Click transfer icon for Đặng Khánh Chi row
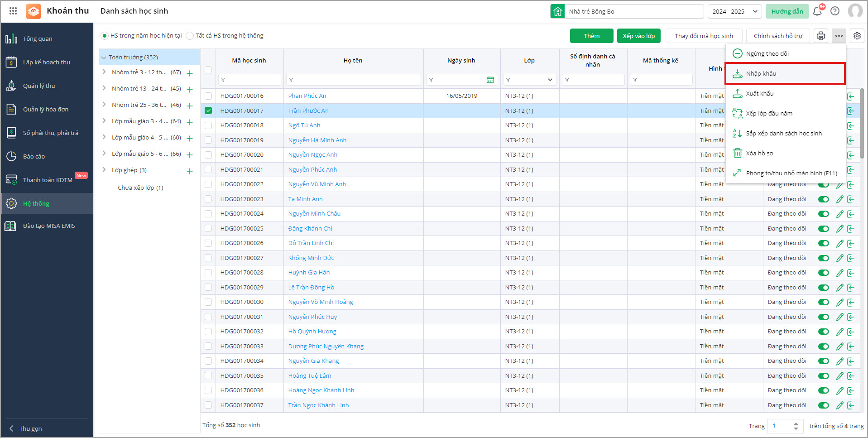 tap(851, 229)
